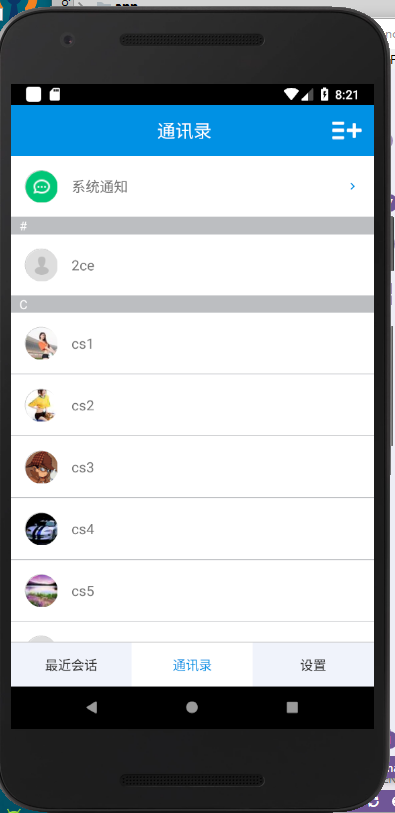Open the 设置 tab
This screenshot has width=395, height=813.
(313, 665)
